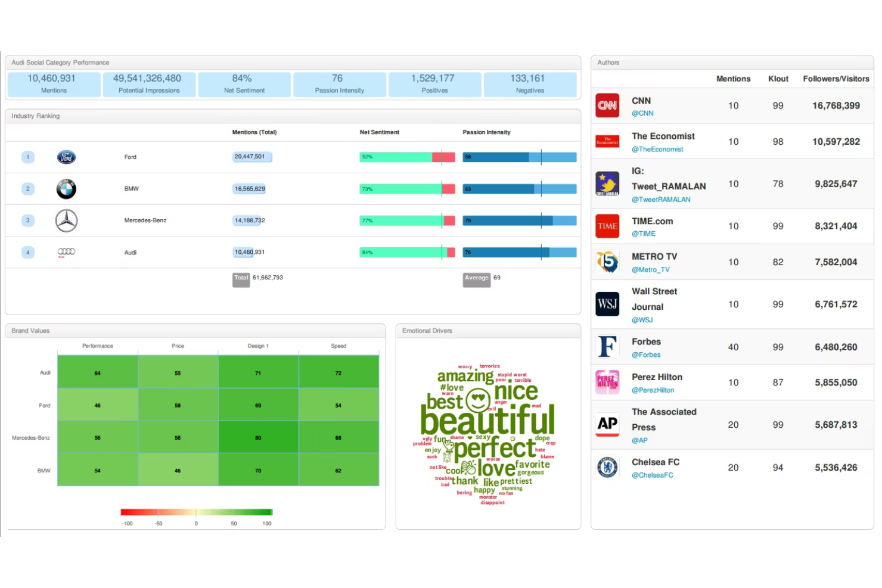Select rank badge 4 for Audi

(28, 253)
